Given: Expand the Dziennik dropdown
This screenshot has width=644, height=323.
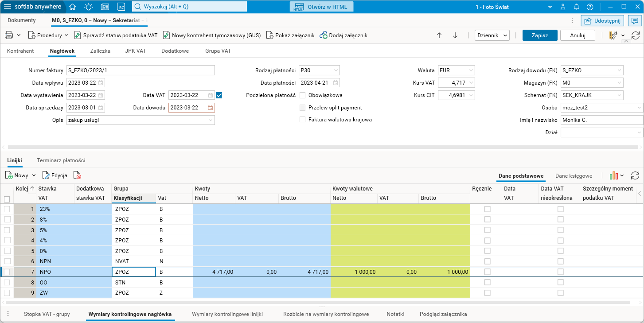Looking at the screenshot, I should [x=492, y=35].
